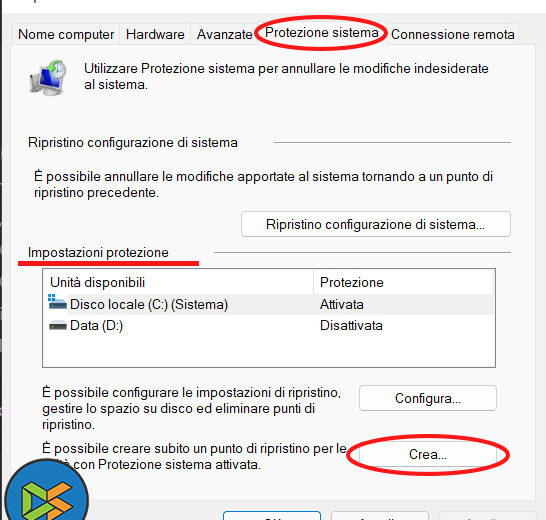546x520 pixels.
Task: Click the Data (D:) drive icon
Action: pyautogui.click(x=58, y=326)
